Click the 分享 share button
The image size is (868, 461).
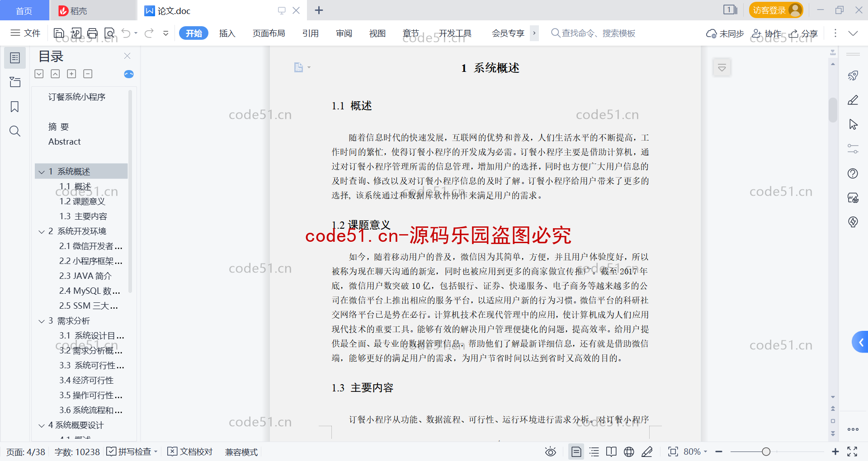(x=803, y=33)
